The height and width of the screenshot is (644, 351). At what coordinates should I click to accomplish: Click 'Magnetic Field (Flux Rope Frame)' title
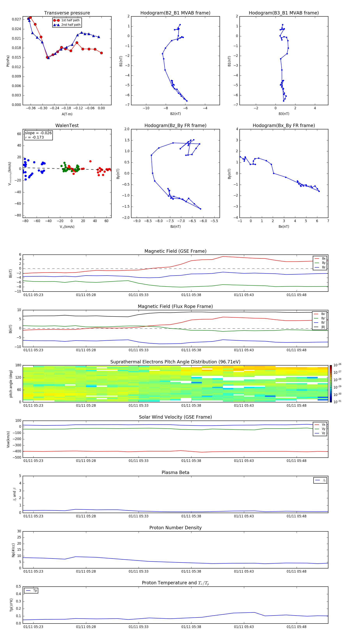175,307
